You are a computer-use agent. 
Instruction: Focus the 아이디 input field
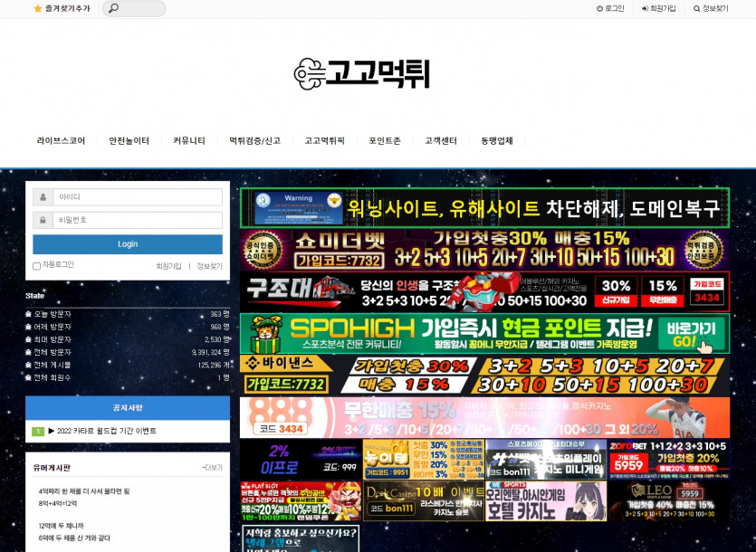[x=137, y=196]
